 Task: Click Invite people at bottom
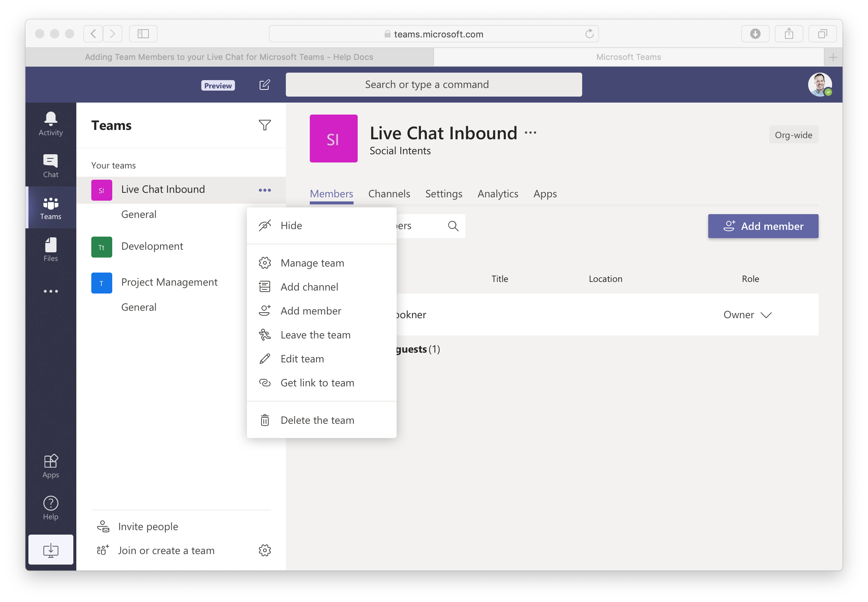tap(148, 526)
